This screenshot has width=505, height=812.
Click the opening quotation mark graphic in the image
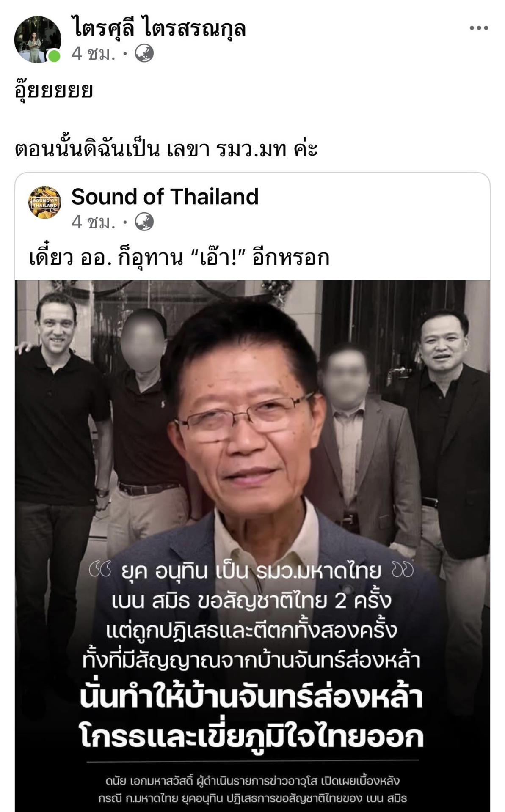tap(100, 569)
